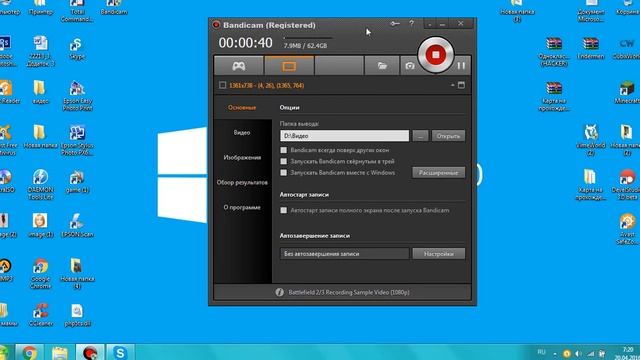Image resolution: width=640 pixels, height=360 pixels.
Task: Open the Основные settings section
Action: point(242,108)
